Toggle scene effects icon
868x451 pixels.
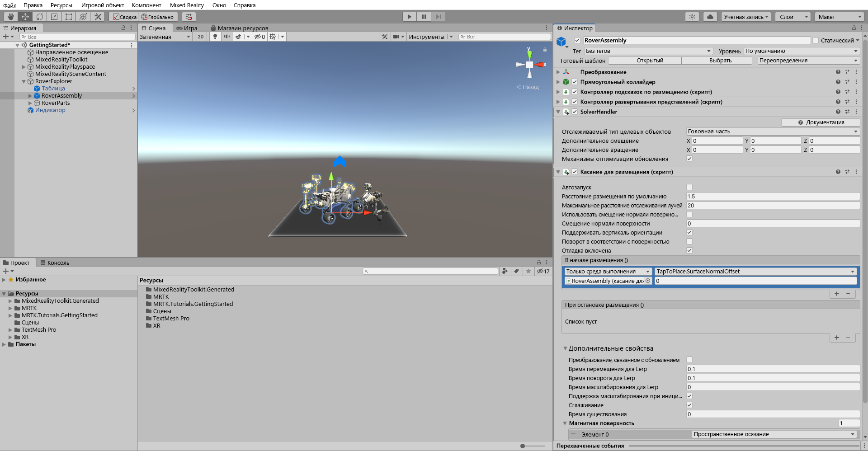pos(238,37)
